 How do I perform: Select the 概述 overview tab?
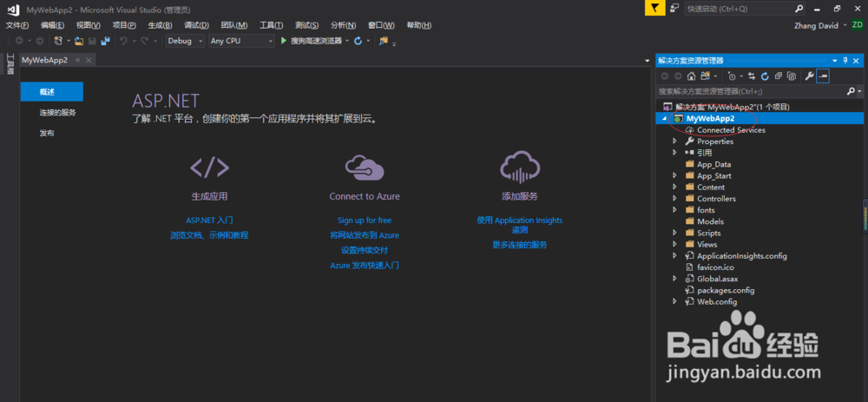(x=51, y=91)
